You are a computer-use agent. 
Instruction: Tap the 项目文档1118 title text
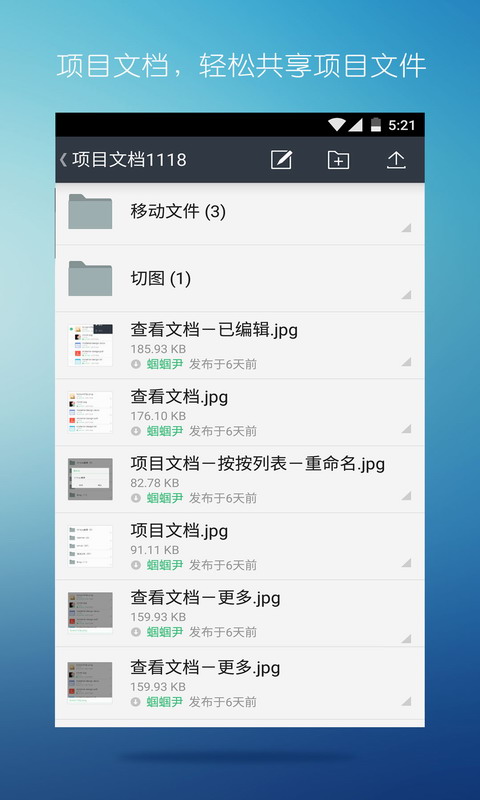point(129,160)
